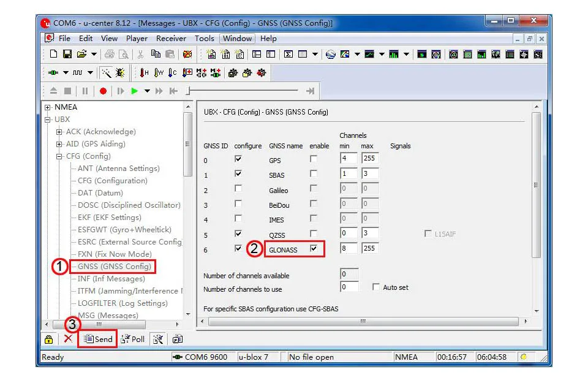Open the Tools menu

click(205, 38)
